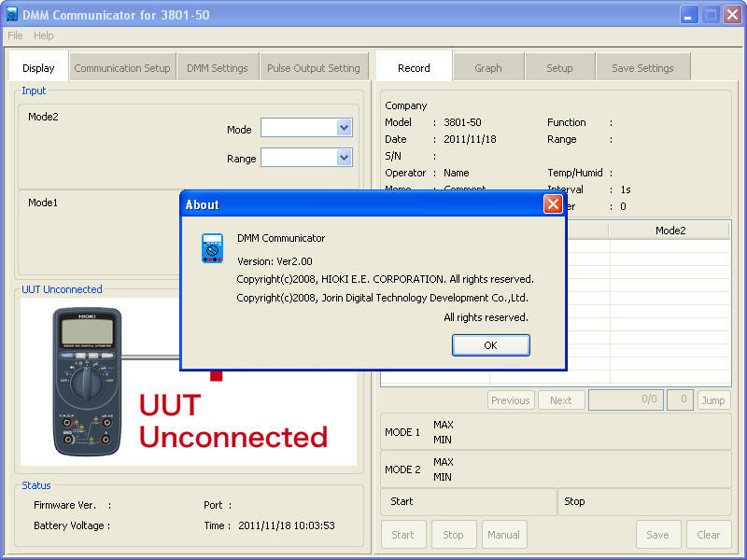
Task: Click the HIOKI multimeter image
Action: tap(87, 382)
